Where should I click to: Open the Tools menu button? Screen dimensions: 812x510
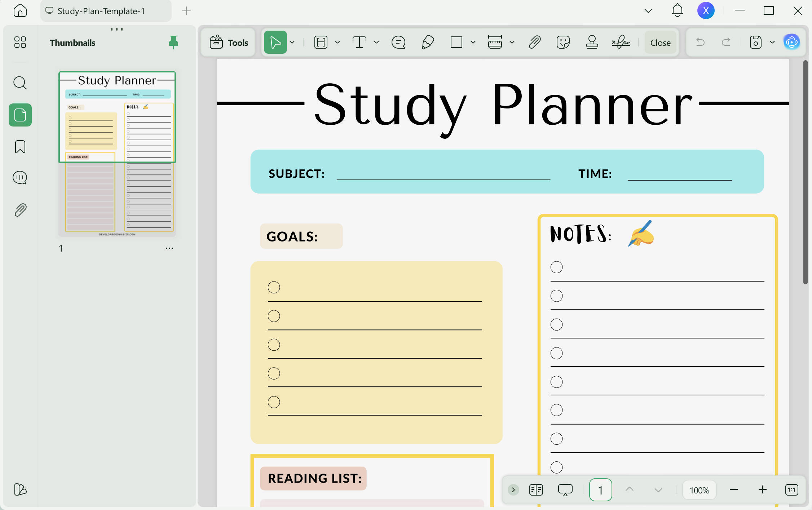click(229, 43)
